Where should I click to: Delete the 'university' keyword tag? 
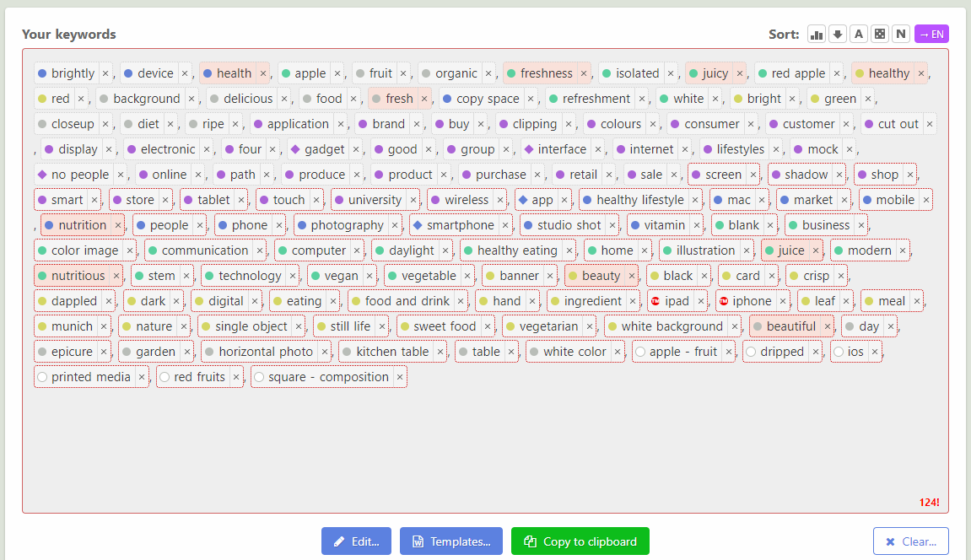413,201
